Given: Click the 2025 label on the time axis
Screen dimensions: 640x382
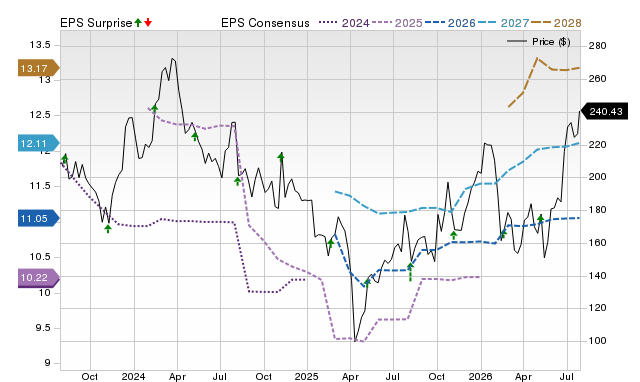Looking at the screenshot, I should coord(307,376).
